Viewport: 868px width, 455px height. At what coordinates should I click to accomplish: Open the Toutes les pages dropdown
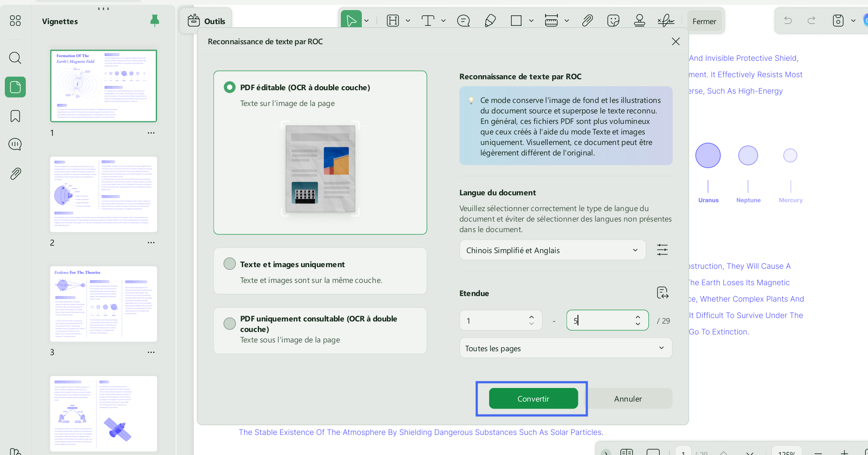click(566, 348)
